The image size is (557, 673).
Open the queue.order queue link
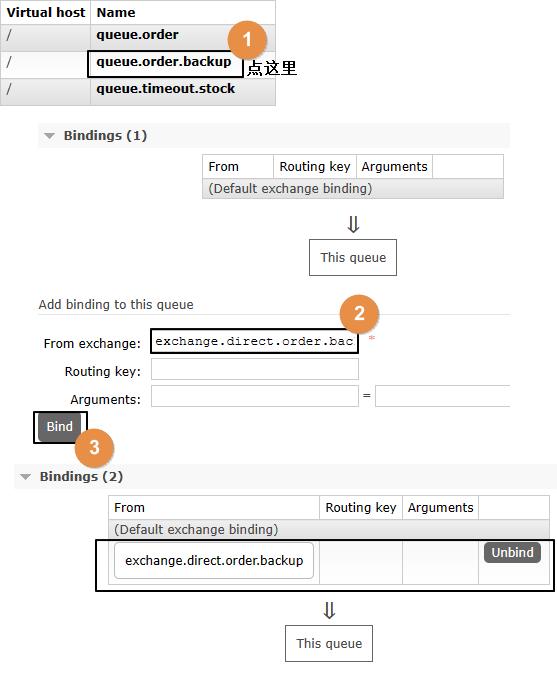(x=137, y=35)
